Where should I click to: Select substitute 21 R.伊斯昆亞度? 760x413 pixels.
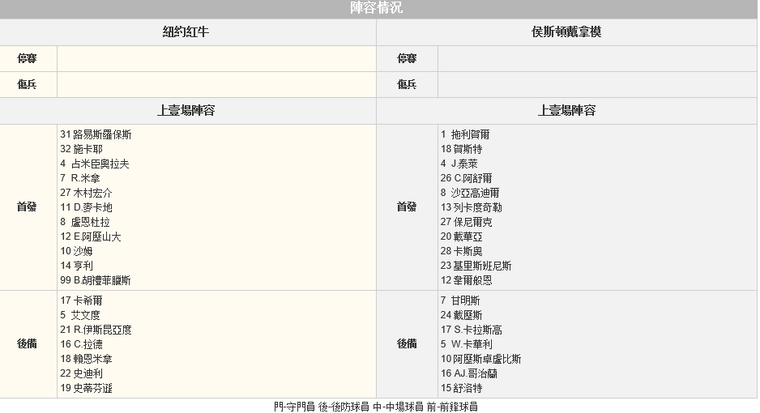(96, 330)
